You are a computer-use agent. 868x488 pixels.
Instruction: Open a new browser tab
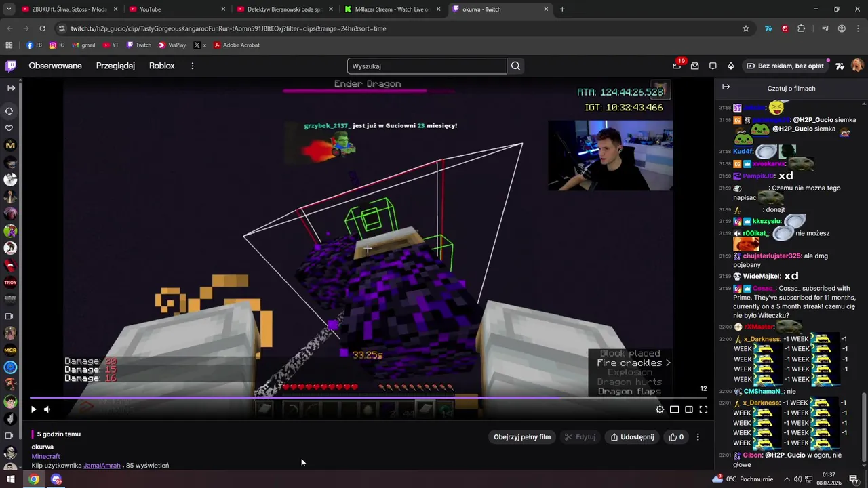pos(562,9)
